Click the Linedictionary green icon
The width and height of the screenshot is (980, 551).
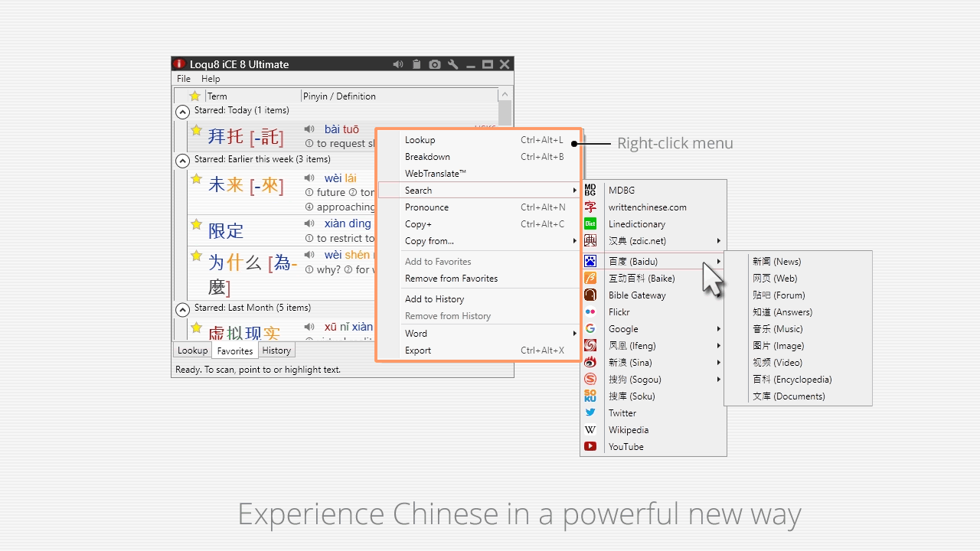point(590,223)
